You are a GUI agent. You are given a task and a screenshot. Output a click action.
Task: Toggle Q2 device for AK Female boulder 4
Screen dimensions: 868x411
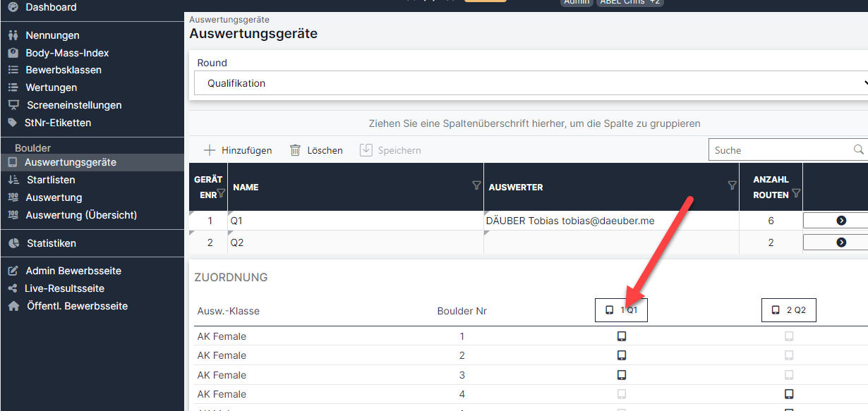(789, 394)
